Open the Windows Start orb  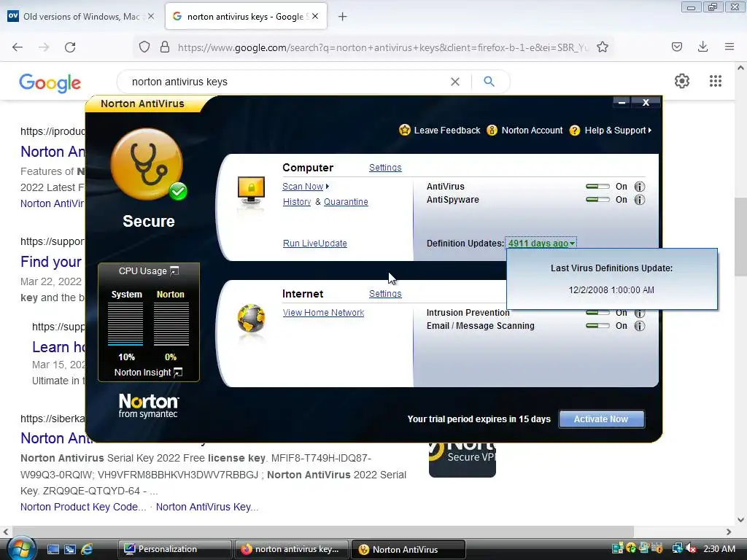click(21, 548)
